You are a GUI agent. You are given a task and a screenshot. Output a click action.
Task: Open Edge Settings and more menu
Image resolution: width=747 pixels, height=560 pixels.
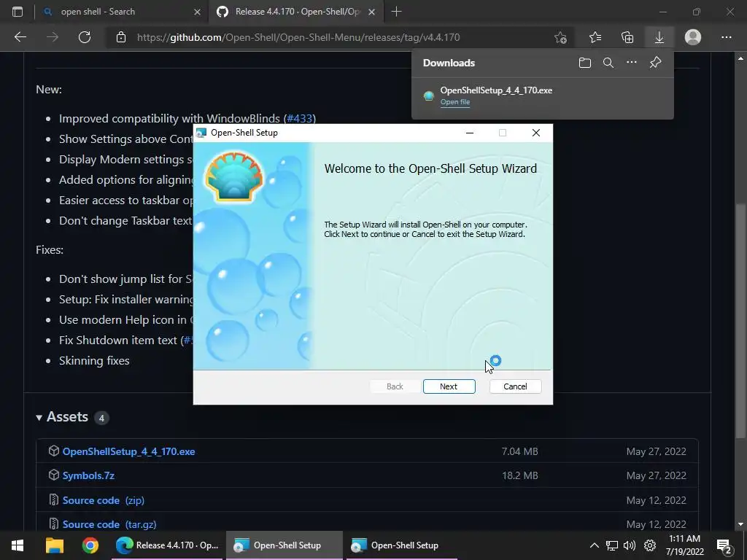point(726,37)
